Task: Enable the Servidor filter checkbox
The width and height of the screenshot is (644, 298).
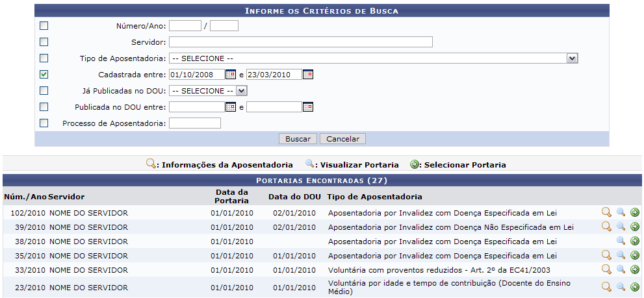Action: [x=44, y=42]
